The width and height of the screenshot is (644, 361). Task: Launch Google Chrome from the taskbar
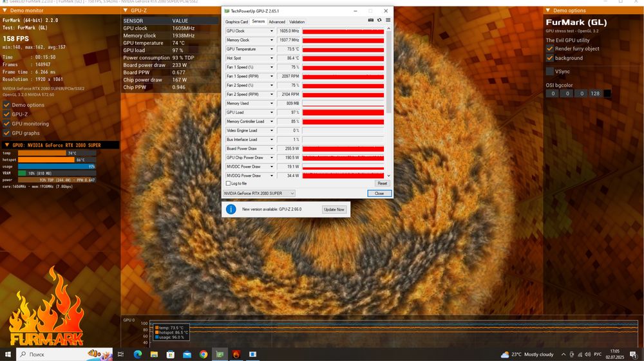(x=204, y=354)
